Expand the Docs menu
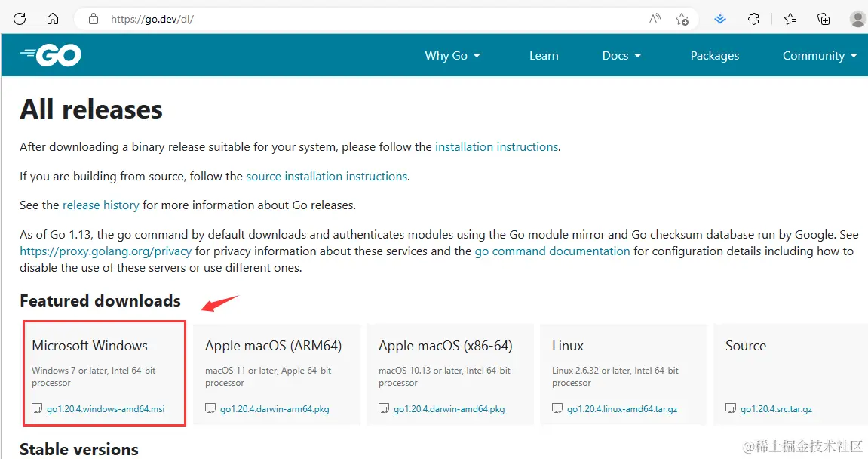This screenshot has width=868, height=459. [621, 55]
